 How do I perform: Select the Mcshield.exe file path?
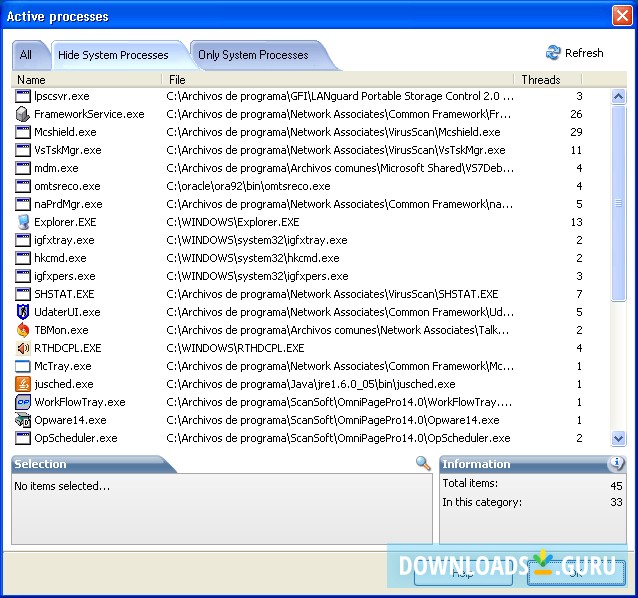pos(333,132)
